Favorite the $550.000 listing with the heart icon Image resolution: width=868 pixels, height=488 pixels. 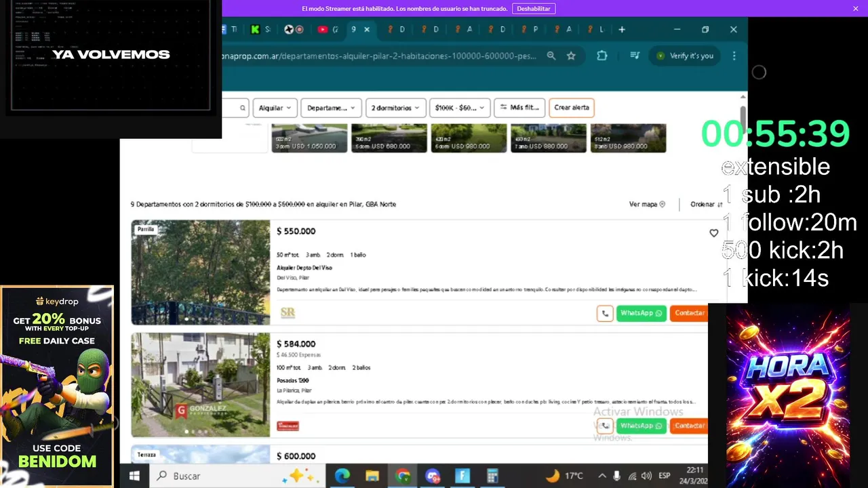713,233
